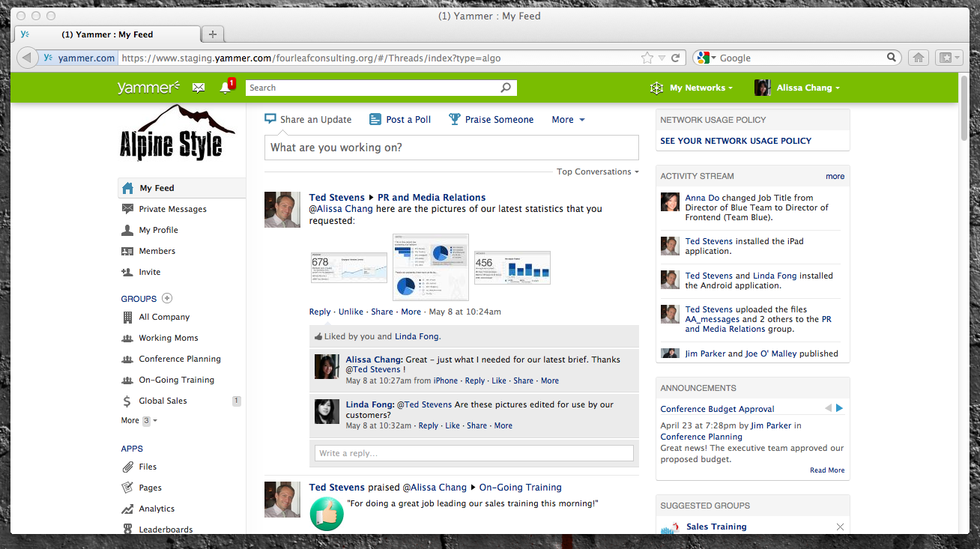Click SEE YOUR NETWORK USAGE POLICY link
980x549 pixels.
(736, 141)
